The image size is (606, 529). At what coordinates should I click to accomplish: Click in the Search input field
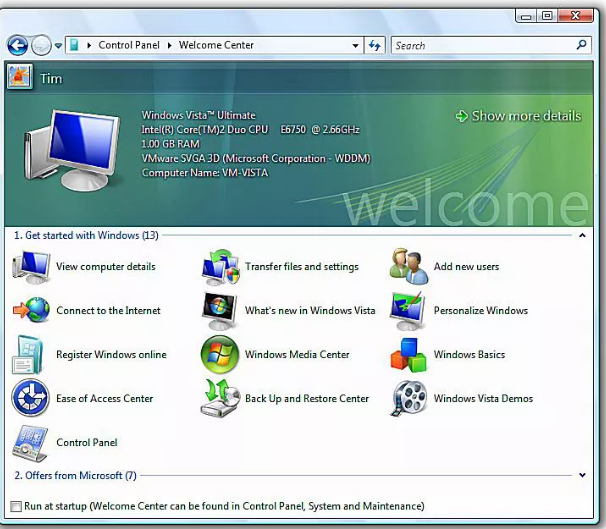click(483, 46)
